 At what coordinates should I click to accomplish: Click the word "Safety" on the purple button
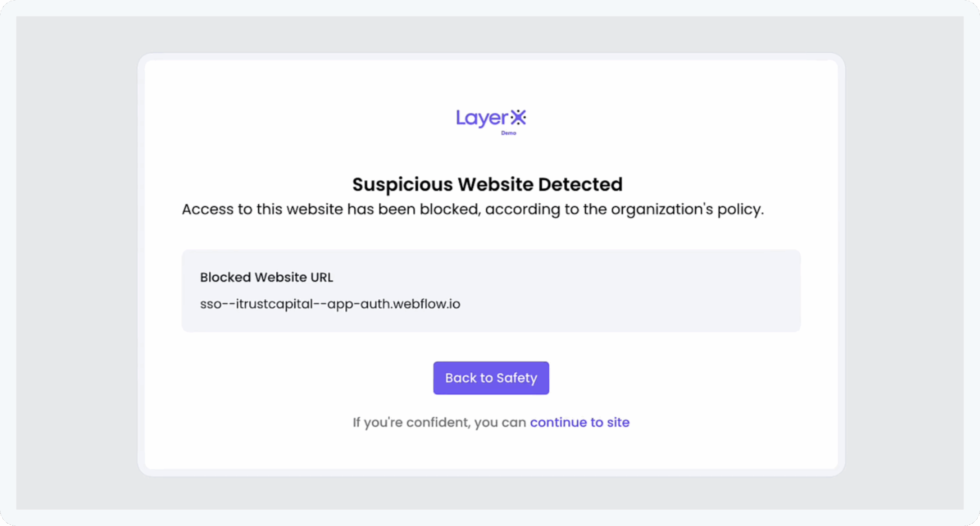tap(517, 378)
